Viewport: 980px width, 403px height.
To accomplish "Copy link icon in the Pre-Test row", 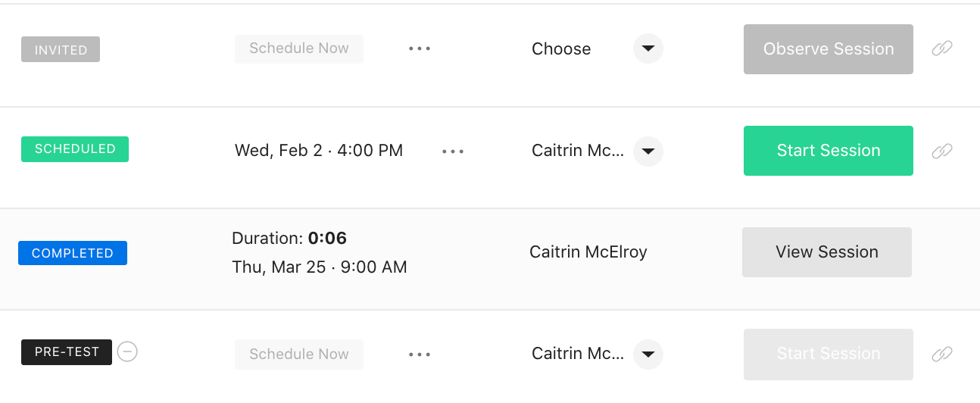I will coord(941,354).
